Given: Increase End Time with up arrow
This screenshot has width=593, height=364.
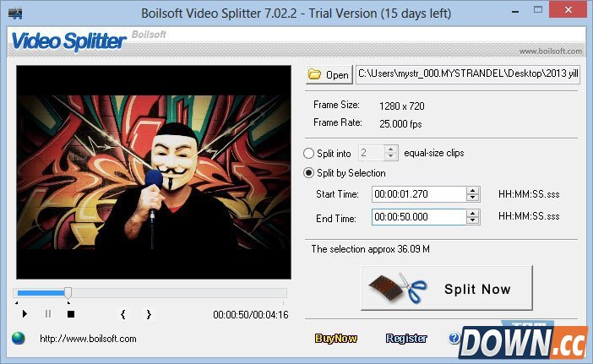Looking at the screenshot, I should coord(472,213).
